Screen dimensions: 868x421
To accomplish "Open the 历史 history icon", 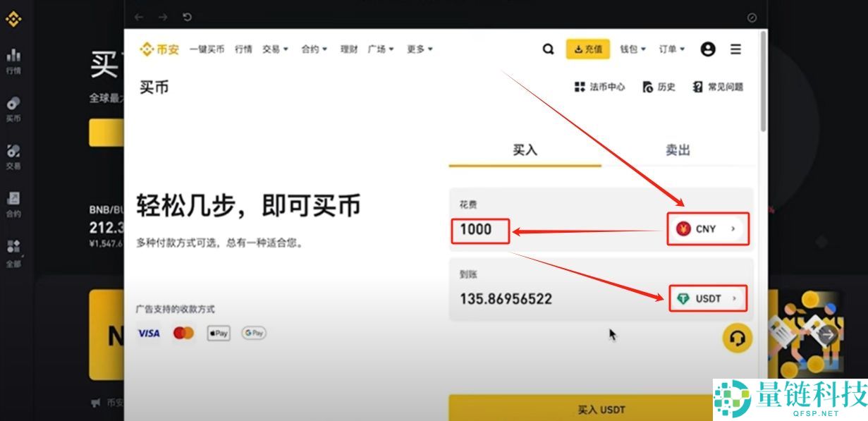I will pos(657,87).
